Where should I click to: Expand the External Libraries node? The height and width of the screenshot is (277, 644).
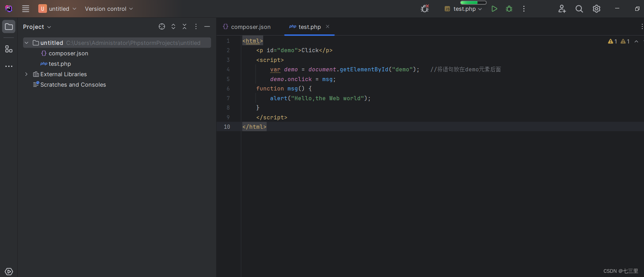[26, 74]
